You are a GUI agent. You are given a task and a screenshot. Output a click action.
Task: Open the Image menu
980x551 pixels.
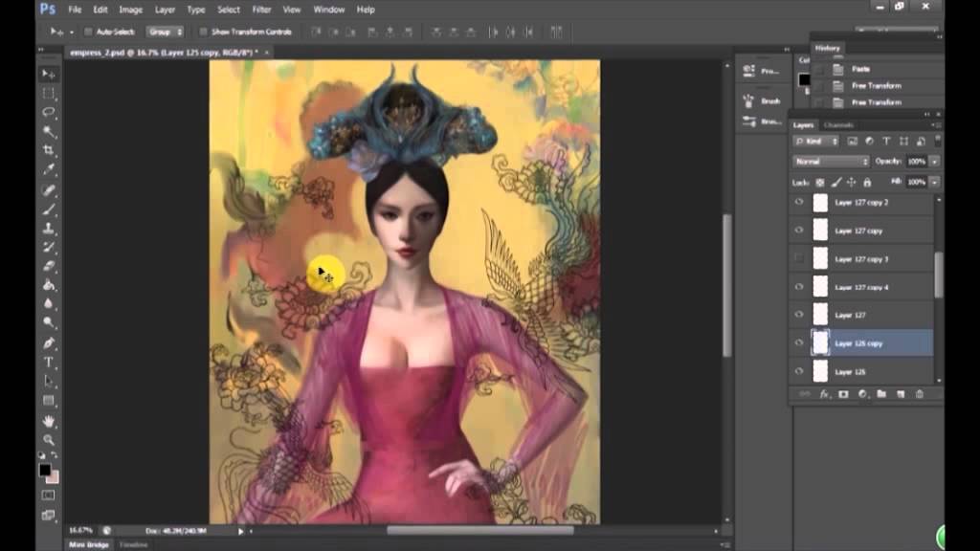click(130, 10)
